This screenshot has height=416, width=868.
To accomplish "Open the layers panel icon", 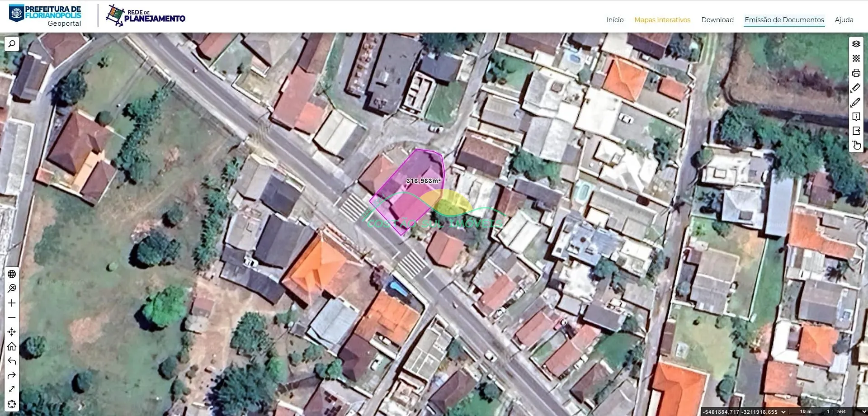I will [x=856, y=44].
